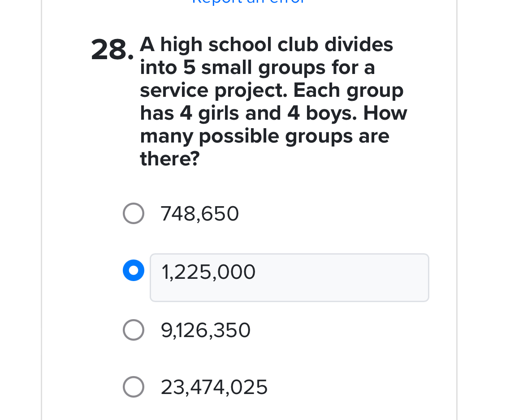Click the question number 28

(112, 50)
